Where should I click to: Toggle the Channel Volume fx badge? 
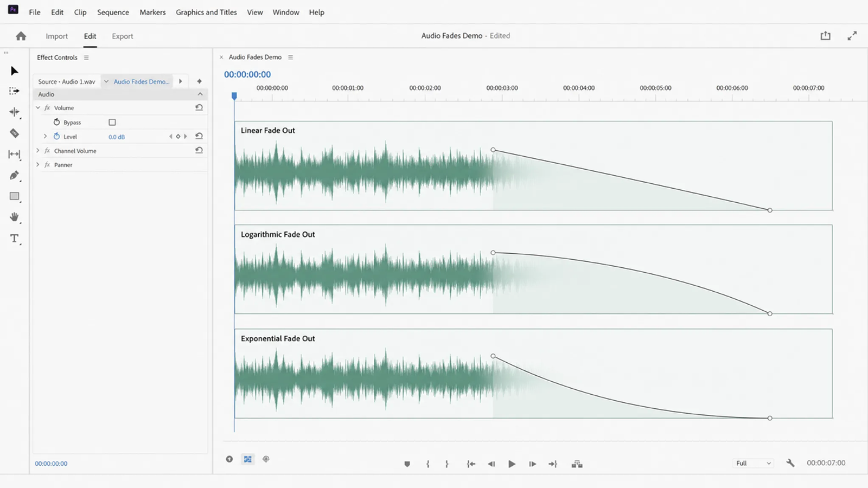point(47,151)
